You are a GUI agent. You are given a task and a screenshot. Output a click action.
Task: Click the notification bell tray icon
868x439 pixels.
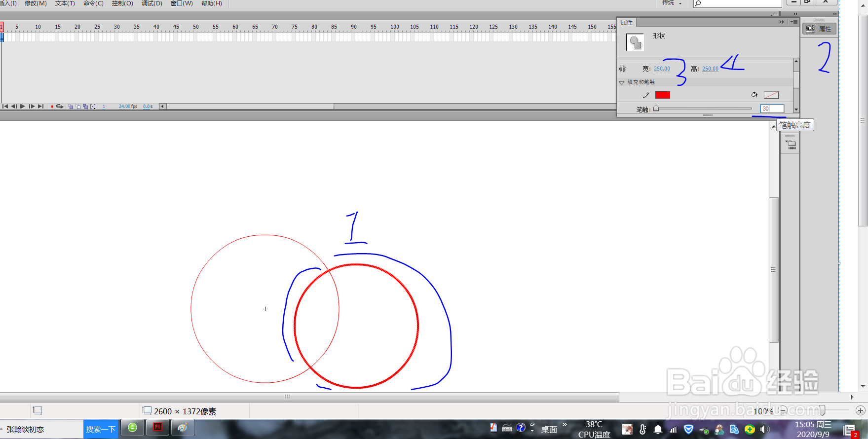coord(658,430)
